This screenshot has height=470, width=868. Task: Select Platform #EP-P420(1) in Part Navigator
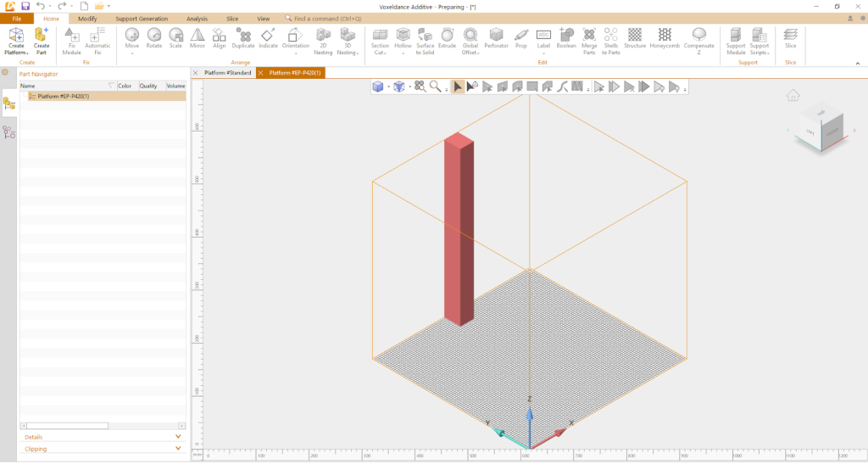point(63,97)
